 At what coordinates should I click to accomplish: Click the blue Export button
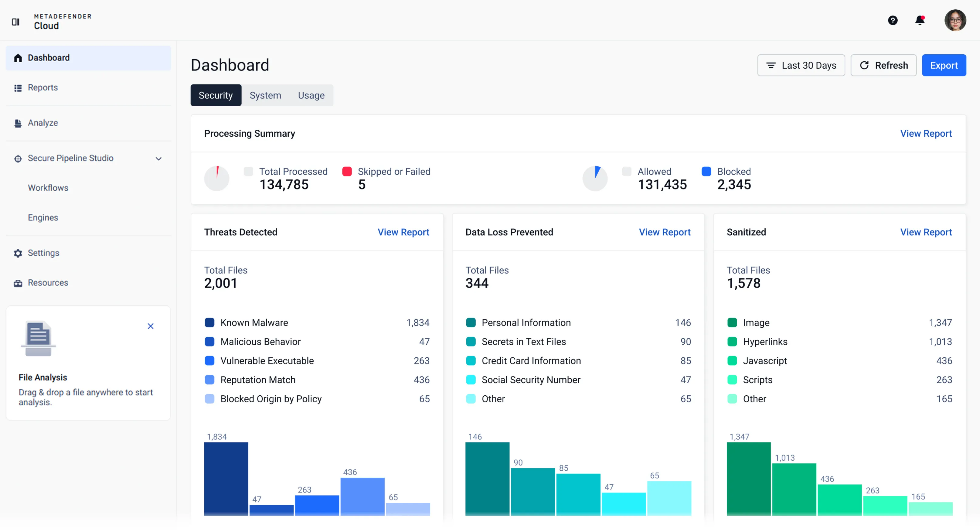(944, 66)
